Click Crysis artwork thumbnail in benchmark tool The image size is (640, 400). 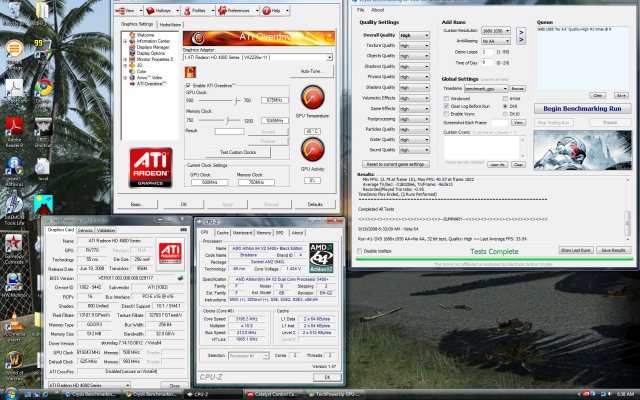(x=582, y=150)
